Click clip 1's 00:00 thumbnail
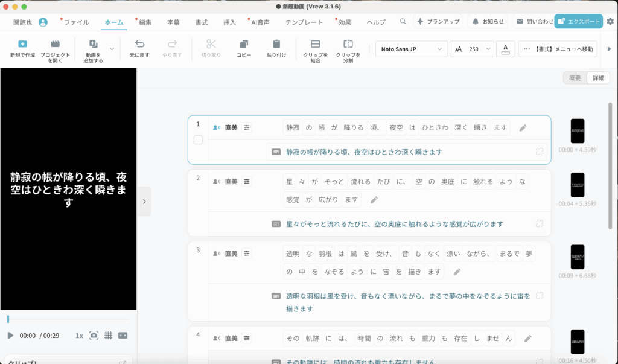Screen dimensions: 618x364 578,131
